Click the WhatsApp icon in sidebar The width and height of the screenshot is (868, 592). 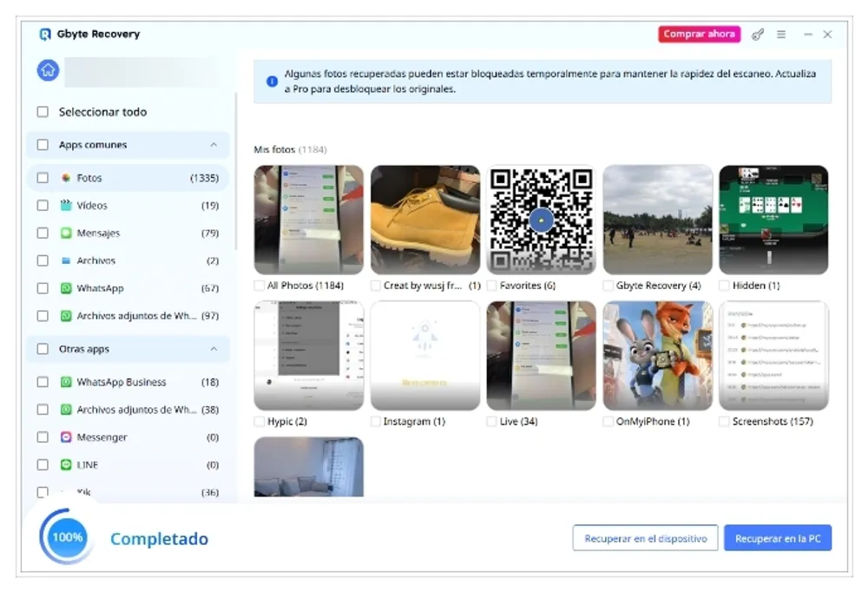click(66, 288)
